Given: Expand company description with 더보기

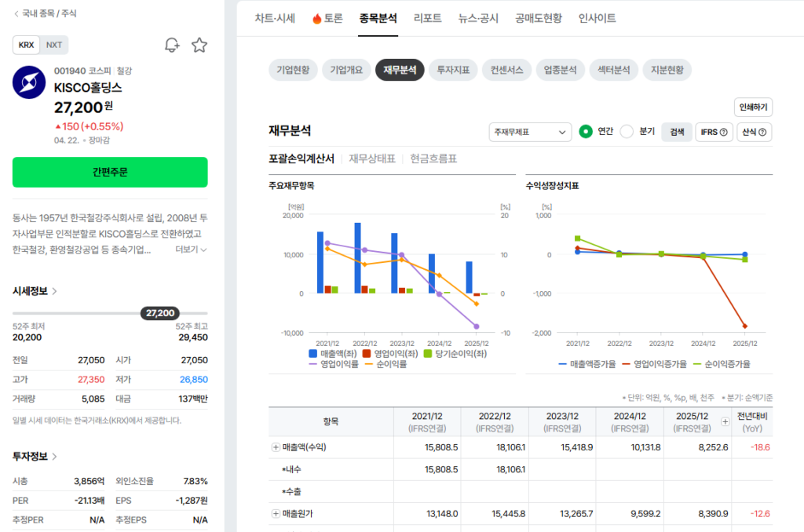Looking at the screenshot, I should [x=191, y=250].
